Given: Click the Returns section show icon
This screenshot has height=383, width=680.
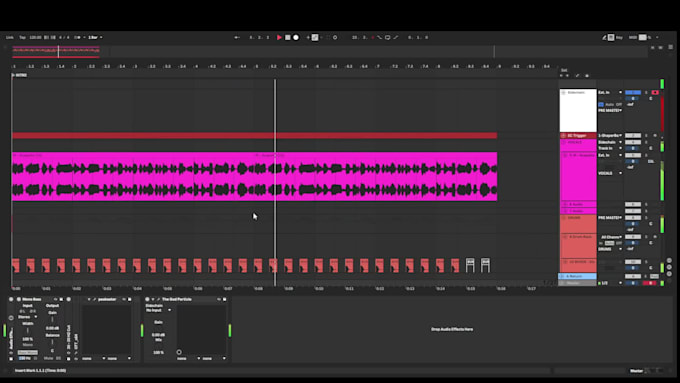Looking at the screenshot, I should click(669, 267).
